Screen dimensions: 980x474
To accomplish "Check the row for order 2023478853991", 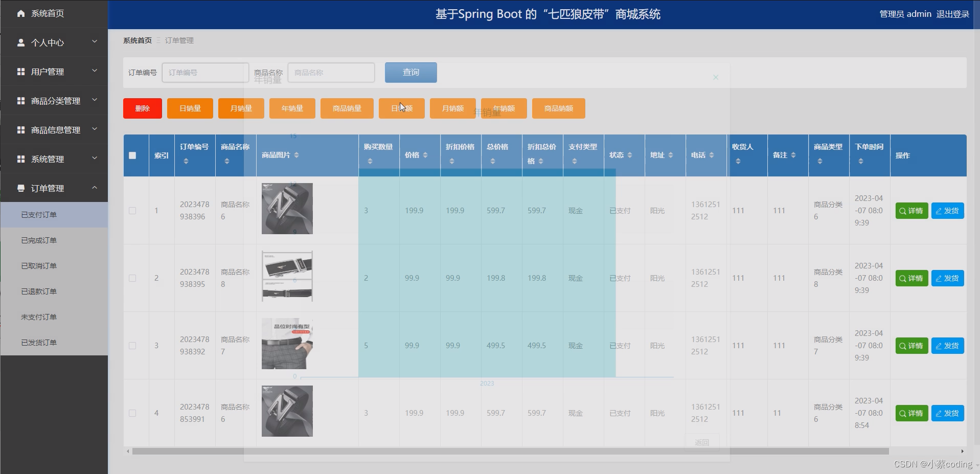I will pos(132,413).
